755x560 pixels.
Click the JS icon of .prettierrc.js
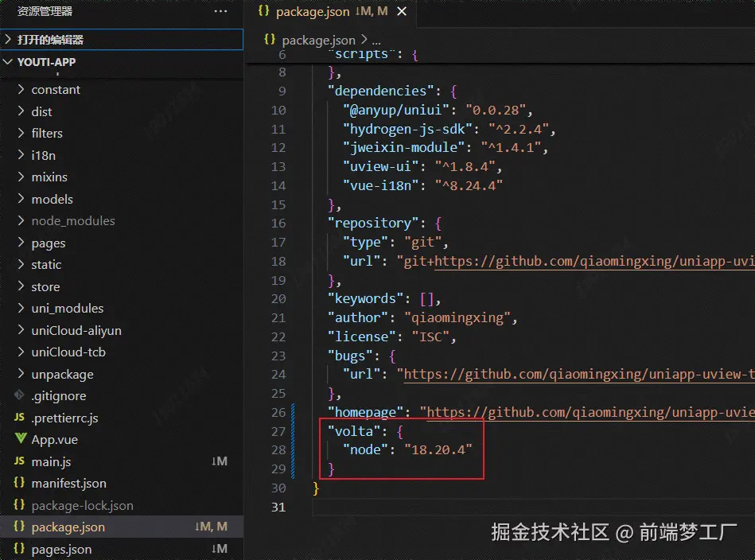coord(19,418)
